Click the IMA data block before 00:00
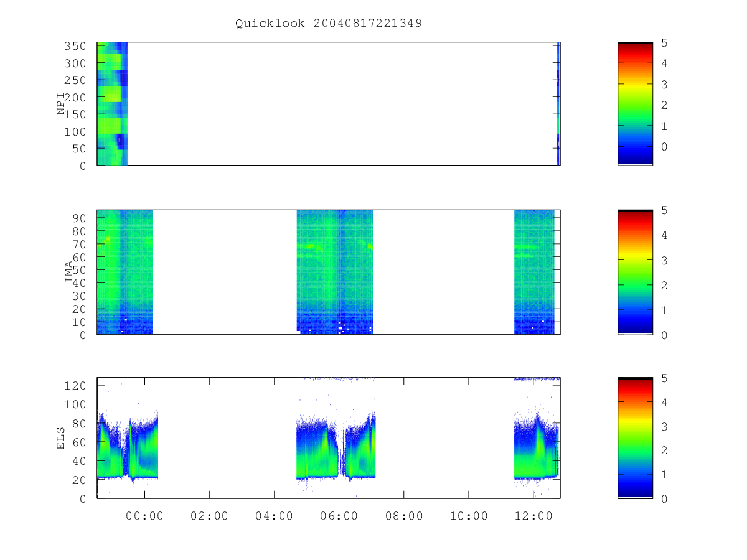The height and width of the screenshot is (560, 747). (x=125, y=272)
